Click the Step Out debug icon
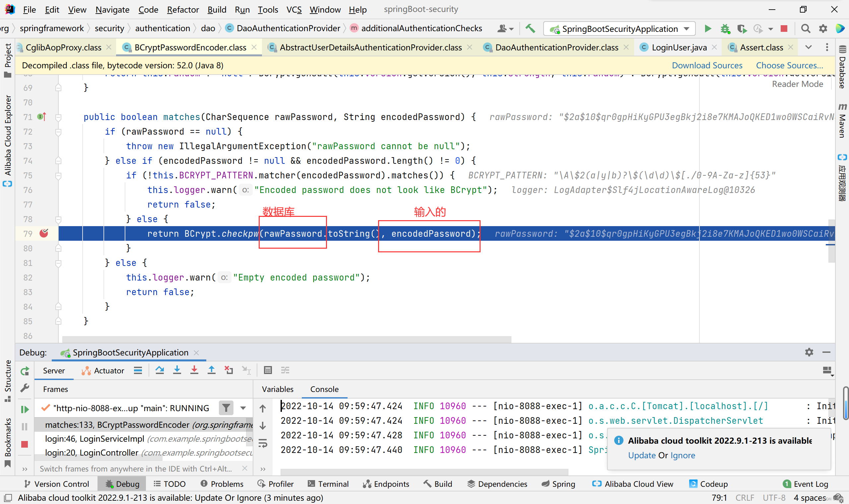This screenshot has height=504, width=849. (x=211, y=370)
